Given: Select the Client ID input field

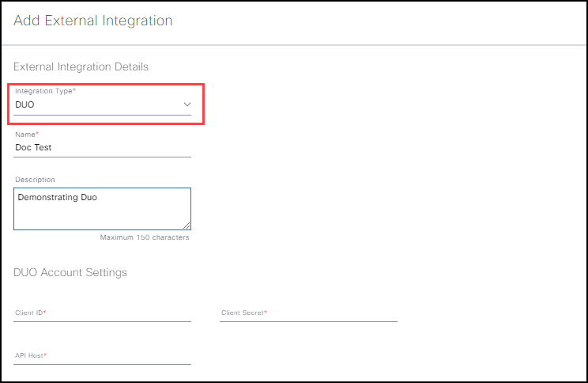Looking at the screenshot, I should tap(103, 314).
